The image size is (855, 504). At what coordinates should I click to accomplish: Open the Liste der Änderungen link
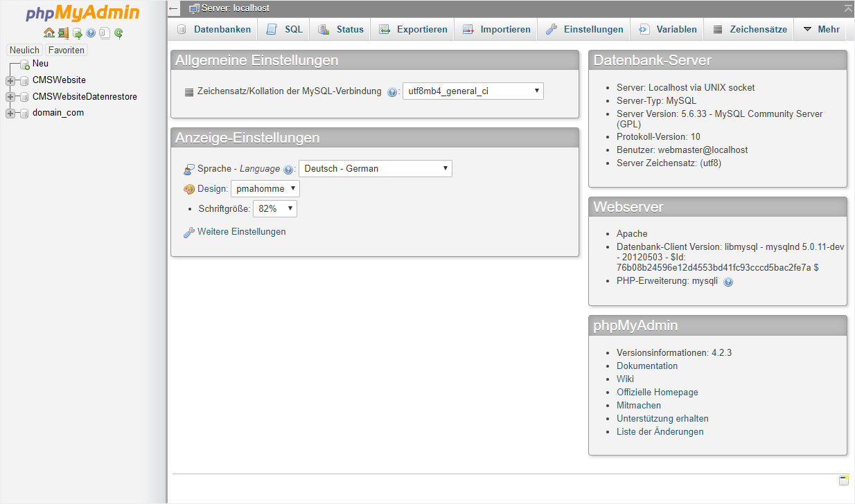[x=660, y=431]
